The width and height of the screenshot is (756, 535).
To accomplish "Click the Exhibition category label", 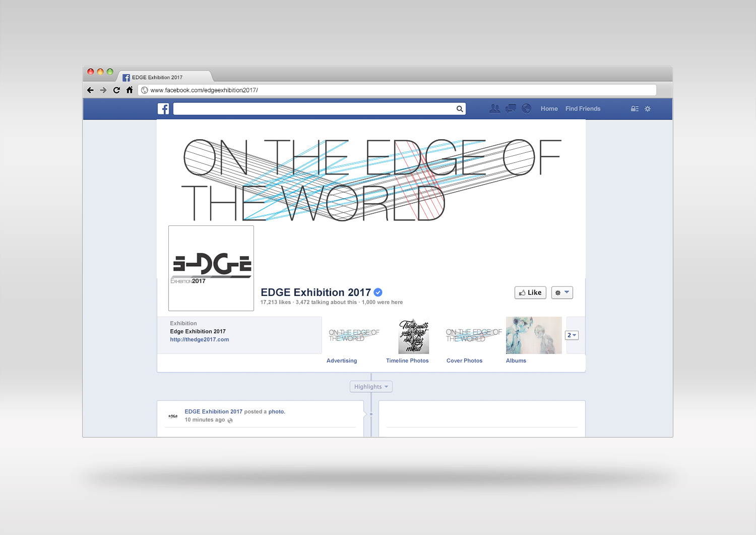I will (x=183, y=324).
